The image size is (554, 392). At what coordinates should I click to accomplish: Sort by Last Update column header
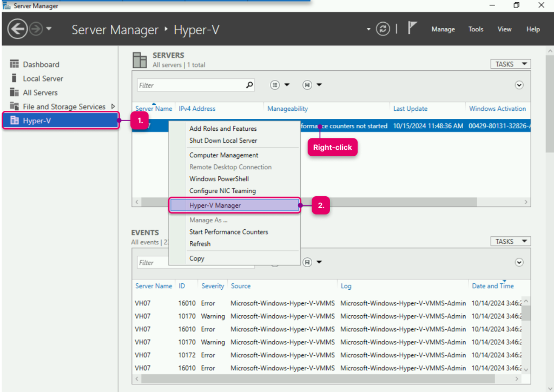[x=410, y=109]
